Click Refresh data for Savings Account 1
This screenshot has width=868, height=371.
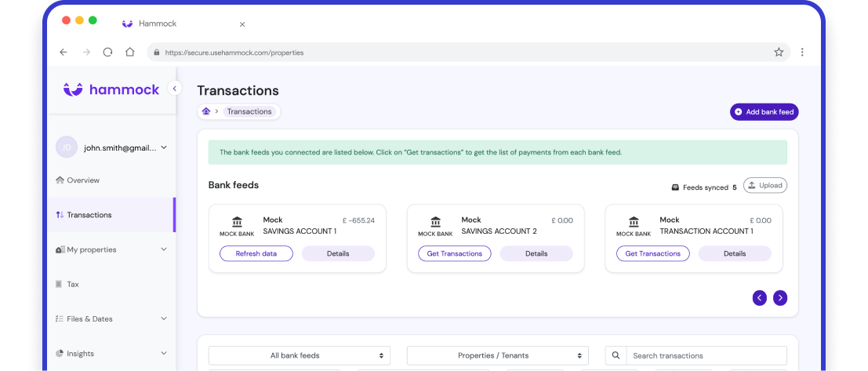point(256,253)
